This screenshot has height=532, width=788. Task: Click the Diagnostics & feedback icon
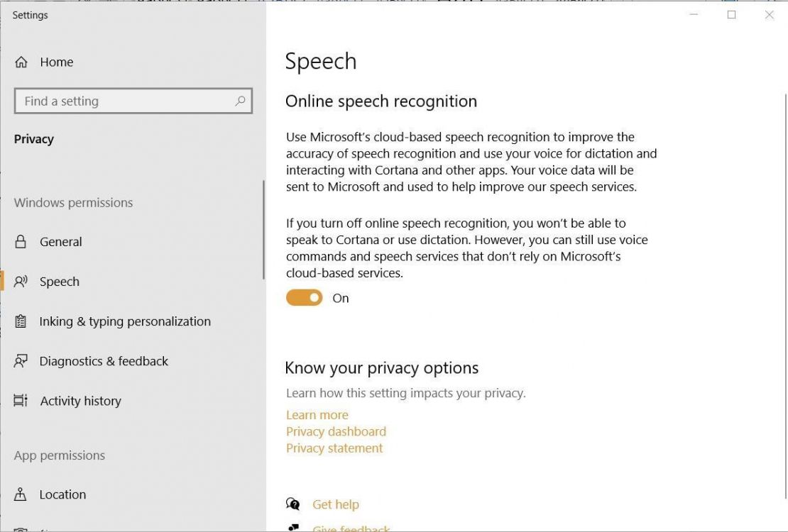point(21,361)
